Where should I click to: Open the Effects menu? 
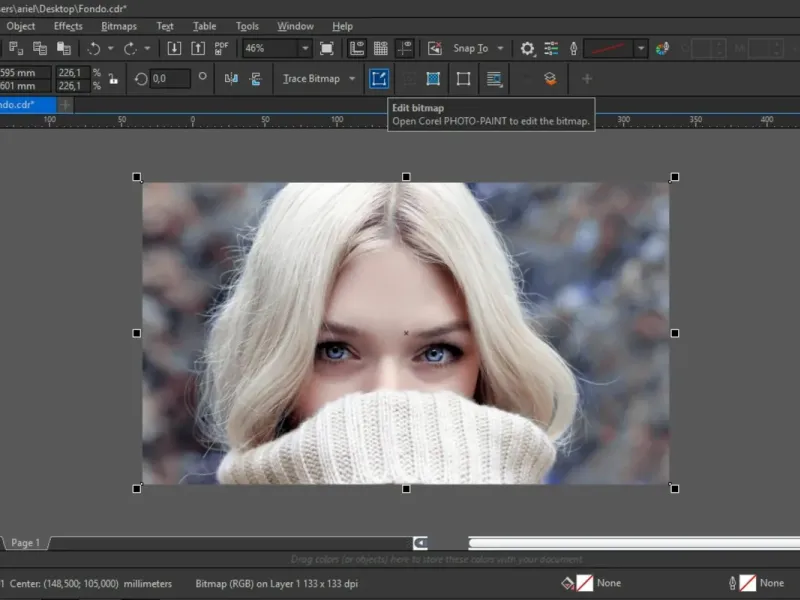68,26
